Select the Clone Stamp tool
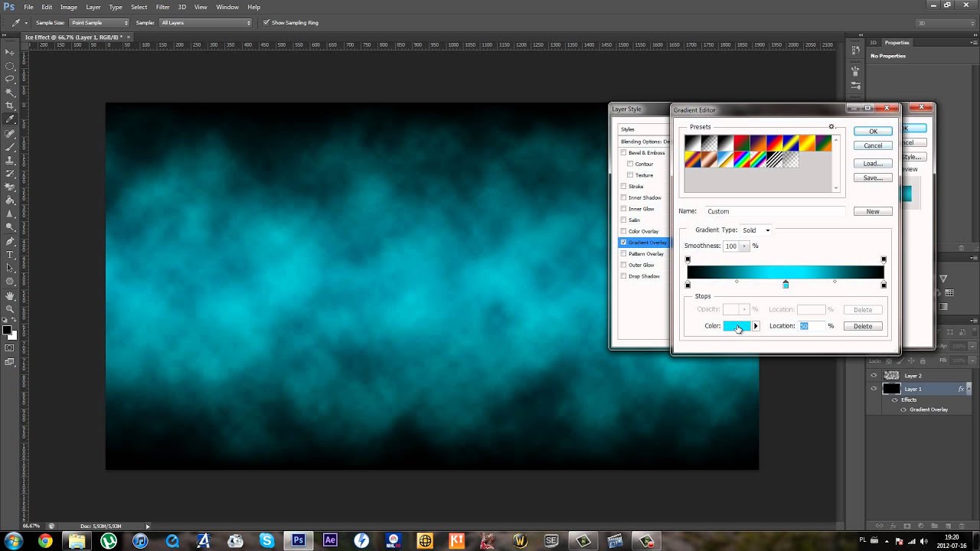The height and width of the screenshot is (551, 980). pos(10,160)
